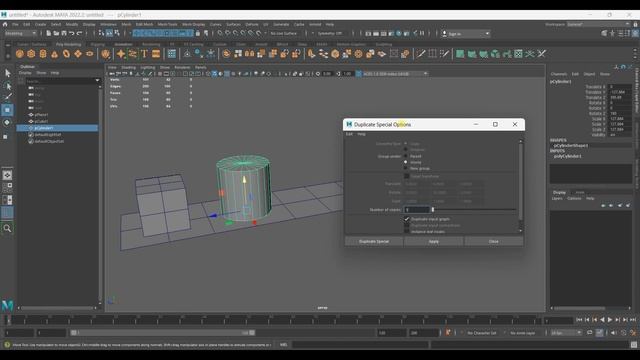This screenshot has width=640, height=360.
Task: Click the timeline range slider bar
Action: [x=163, y=333]
